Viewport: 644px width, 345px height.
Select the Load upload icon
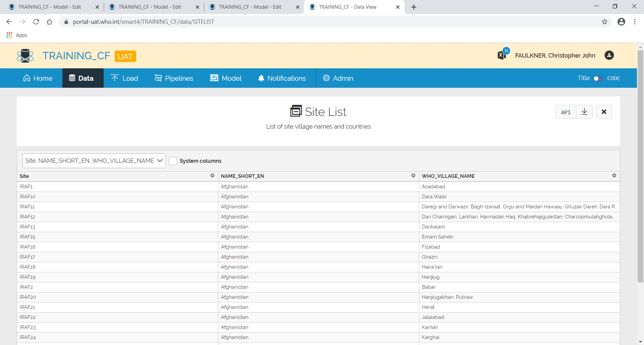(114, 78)
